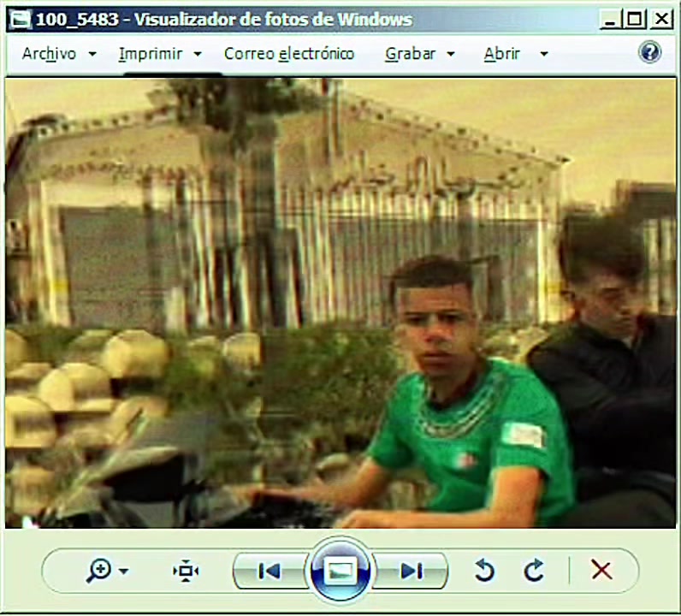Expand the Abrir dropdown arrow
This screenshot has height=616, width=681.
tap(544, 54)
